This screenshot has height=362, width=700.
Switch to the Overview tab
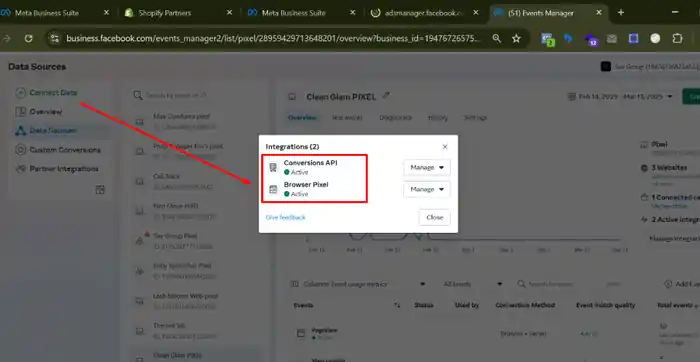[x=302, y=118]
